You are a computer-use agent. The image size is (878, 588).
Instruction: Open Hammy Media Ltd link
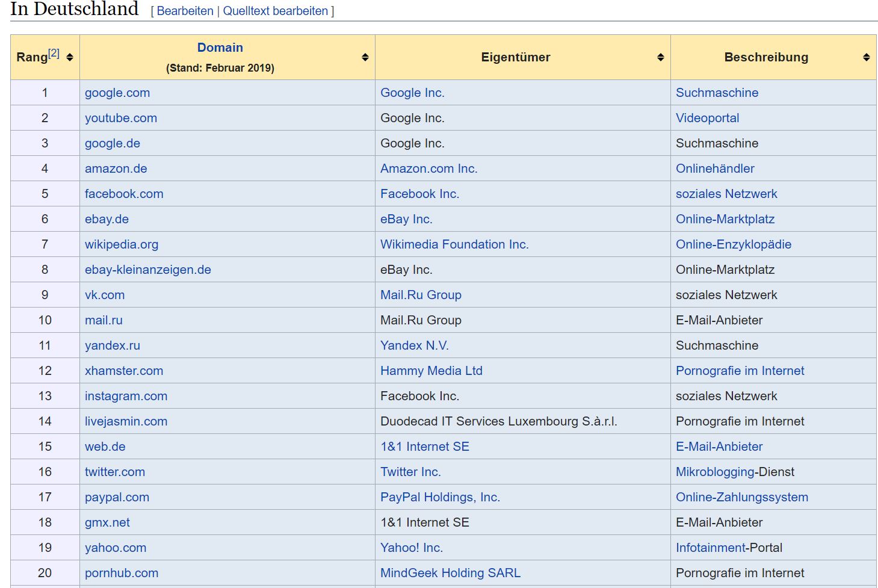pyautogui.click(x=431, y=371)
